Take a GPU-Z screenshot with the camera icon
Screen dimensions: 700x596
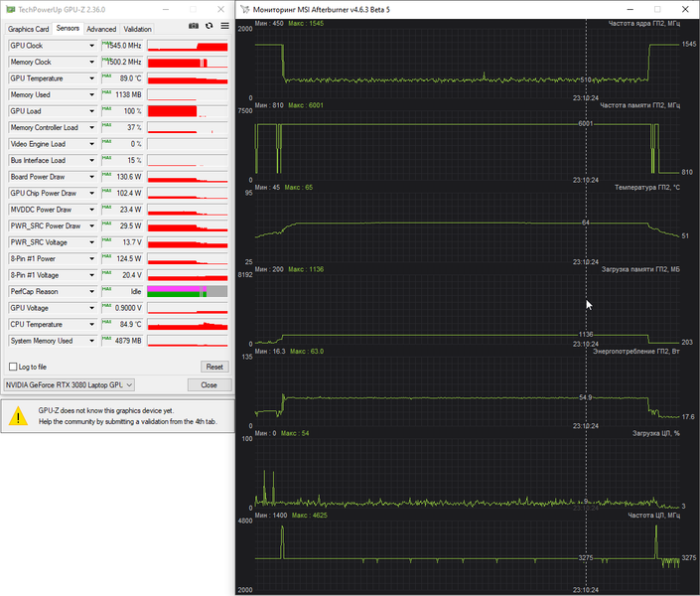194,26
